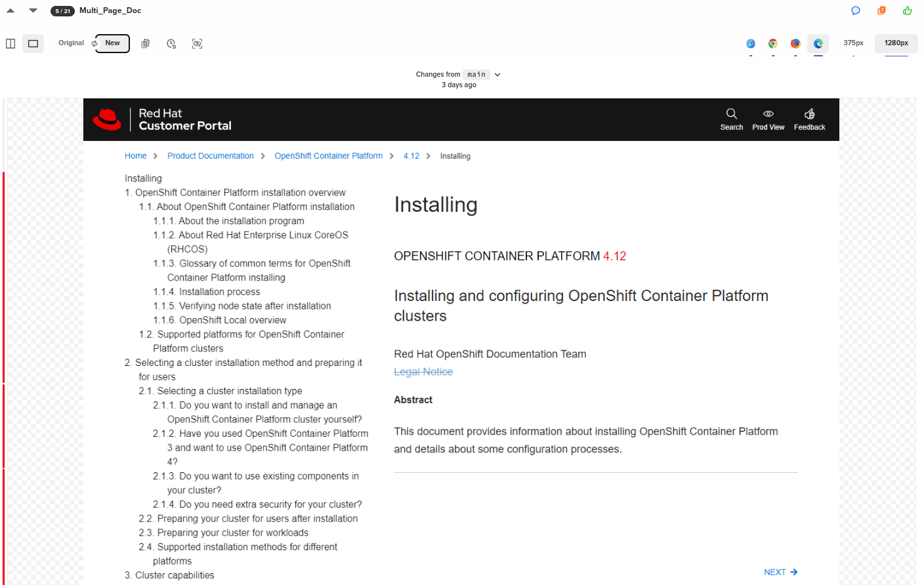
Task: Click the Multi_Page_Doc snapshot title
Action: point(110,10)
